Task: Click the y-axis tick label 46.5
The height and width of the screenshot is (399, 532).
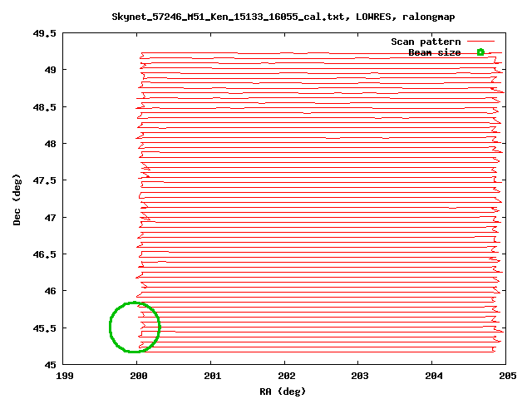Action: [44, 254]
